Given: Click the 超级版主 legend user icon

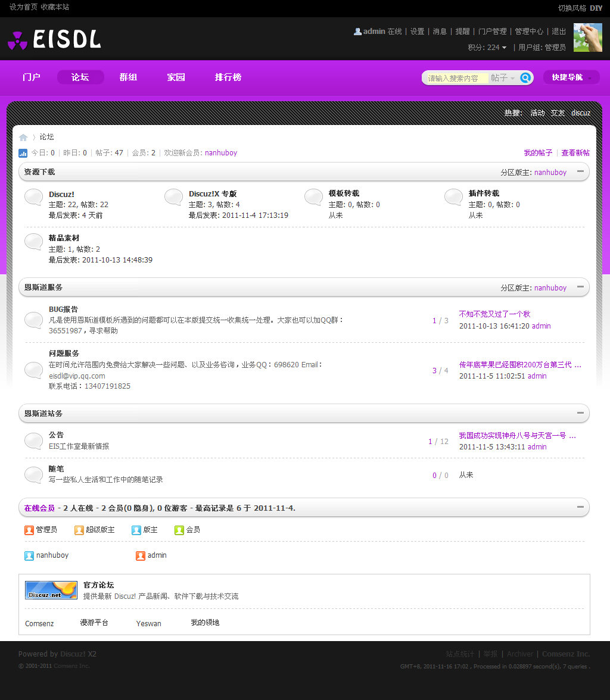Looking at the screenshot, I should click(x=79, y=530).
